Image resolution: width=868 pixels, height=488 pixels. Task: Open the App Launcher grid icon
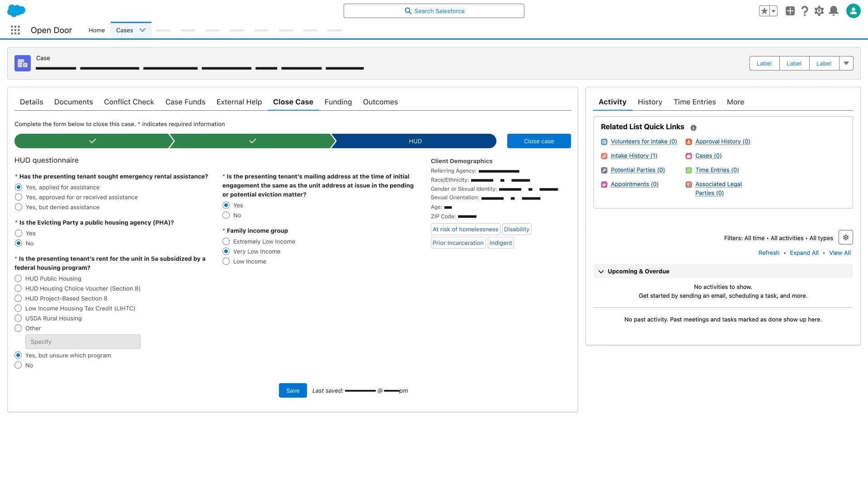click(x=15, y=30)
